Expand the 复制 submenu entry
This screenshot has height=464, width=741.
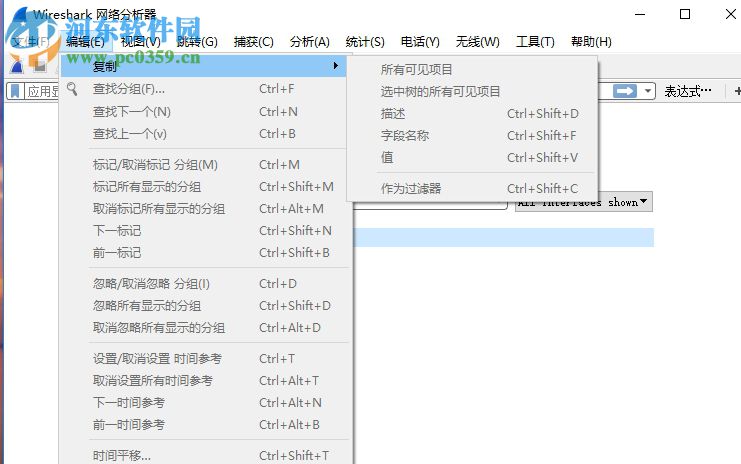tap(204, 66)
